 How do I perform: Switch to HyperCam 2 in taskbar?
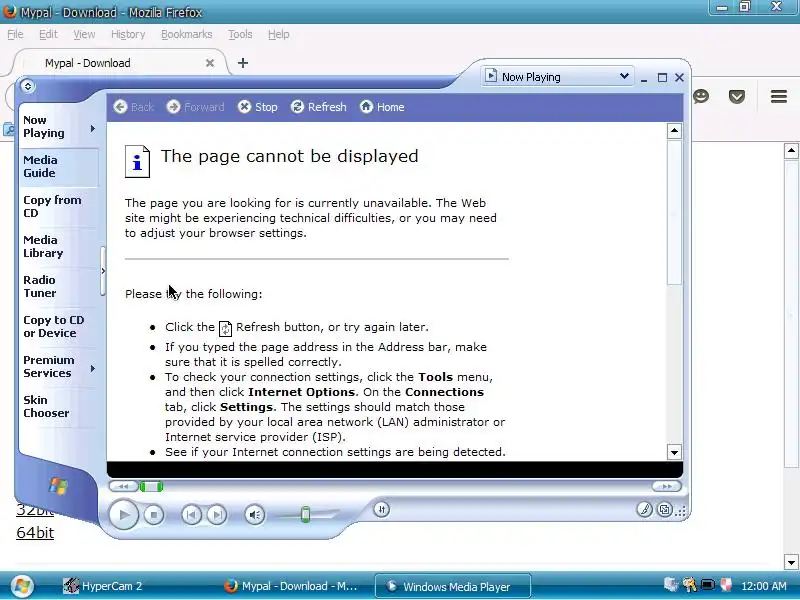tap(102, 586)
